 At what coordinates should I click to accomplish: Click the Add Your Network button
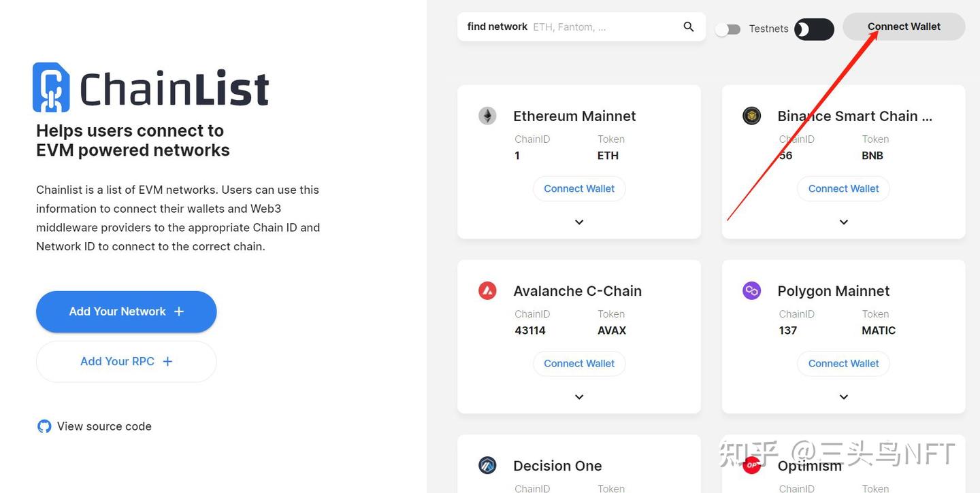126,311
